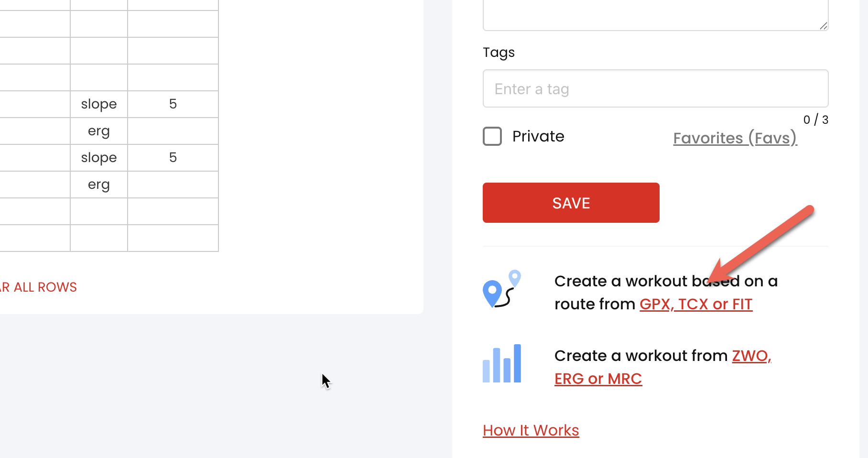This screenshot has height=458, width=868.
Task: Click the route map pins icon
Action: [501, 289]
